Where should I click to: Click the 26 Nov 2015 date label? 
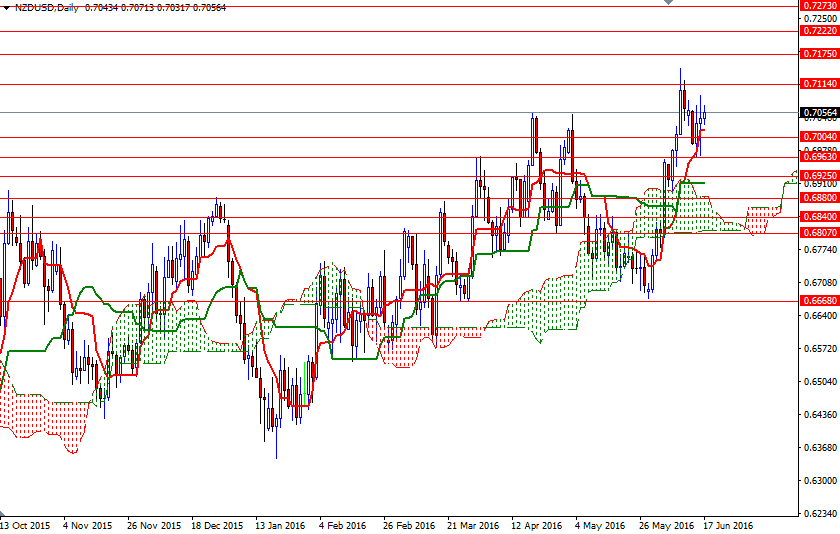[x=154, y=525]
